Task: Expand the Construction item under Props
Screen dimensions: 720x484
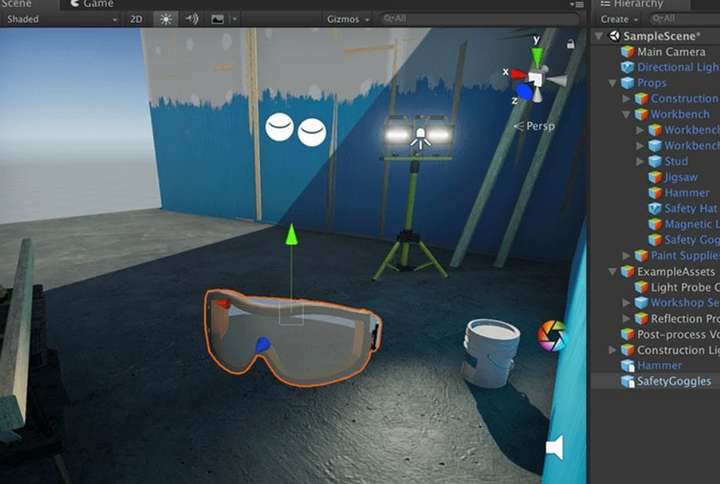Action: pyautogui.click(x=626, y=99)
